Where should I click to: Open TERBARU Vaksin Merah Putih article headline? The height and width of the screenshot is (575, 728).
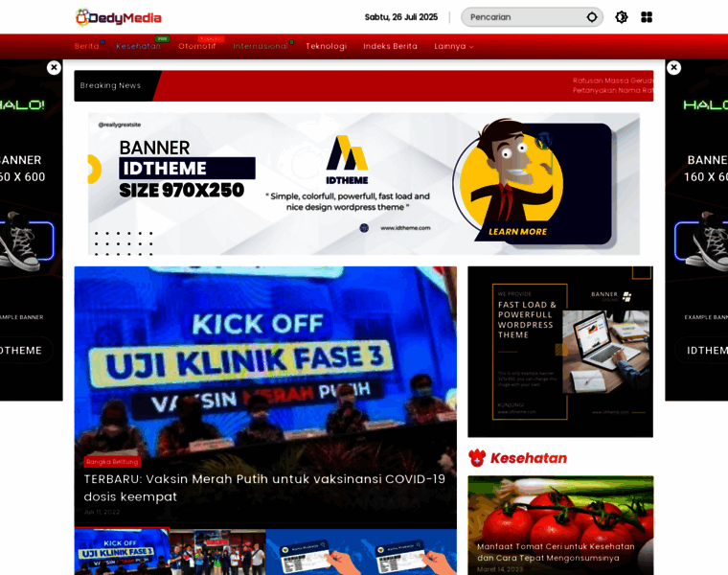click(x=264, y=488)
